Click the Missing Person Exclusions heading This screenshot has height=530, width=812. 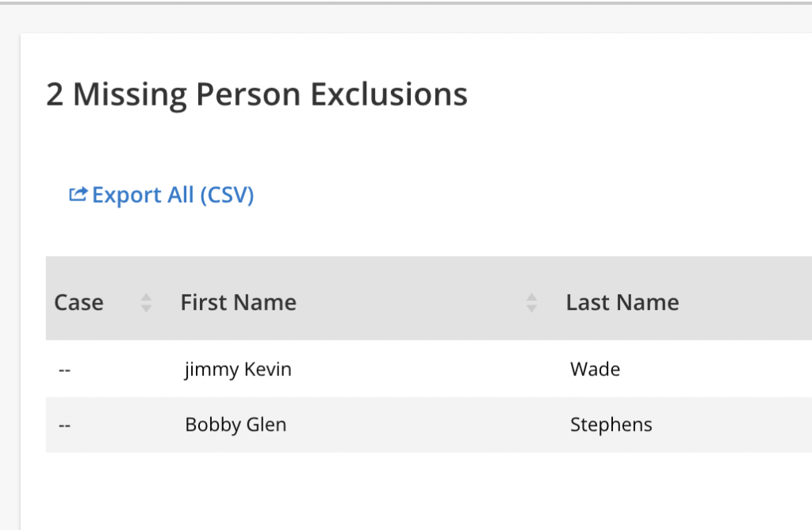(270, 94)
